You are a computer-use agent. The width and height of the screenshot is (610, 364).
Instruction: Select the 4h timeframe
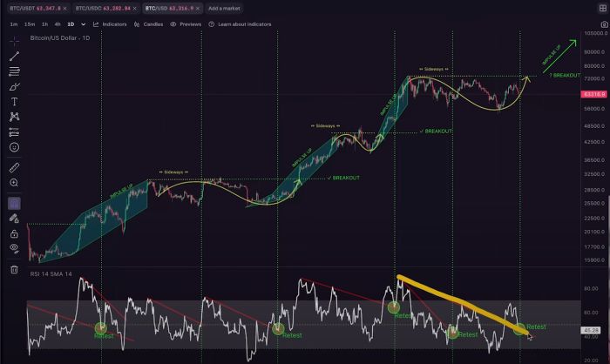[x=58, y=24]
